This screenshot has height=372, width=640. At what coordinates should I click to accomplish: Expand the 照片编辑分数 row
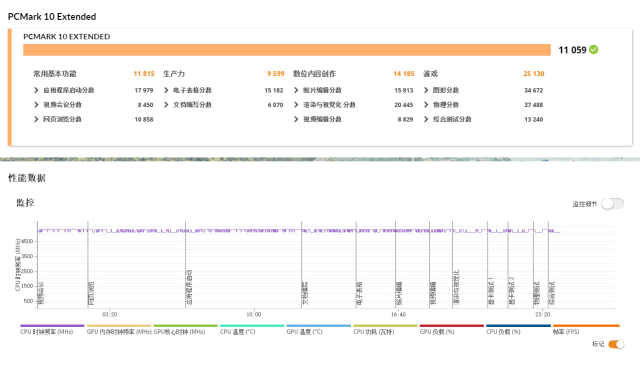pos(296,90)
